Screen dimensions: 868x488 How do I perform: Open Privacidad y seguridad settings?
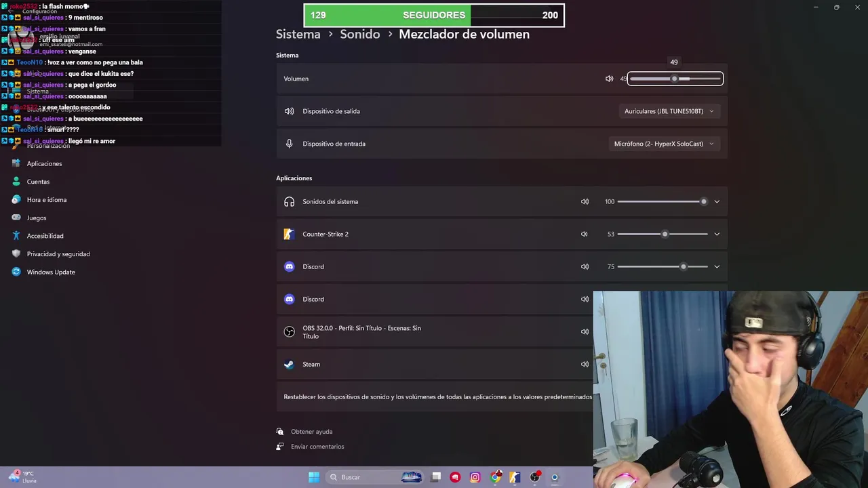point(58,254)
